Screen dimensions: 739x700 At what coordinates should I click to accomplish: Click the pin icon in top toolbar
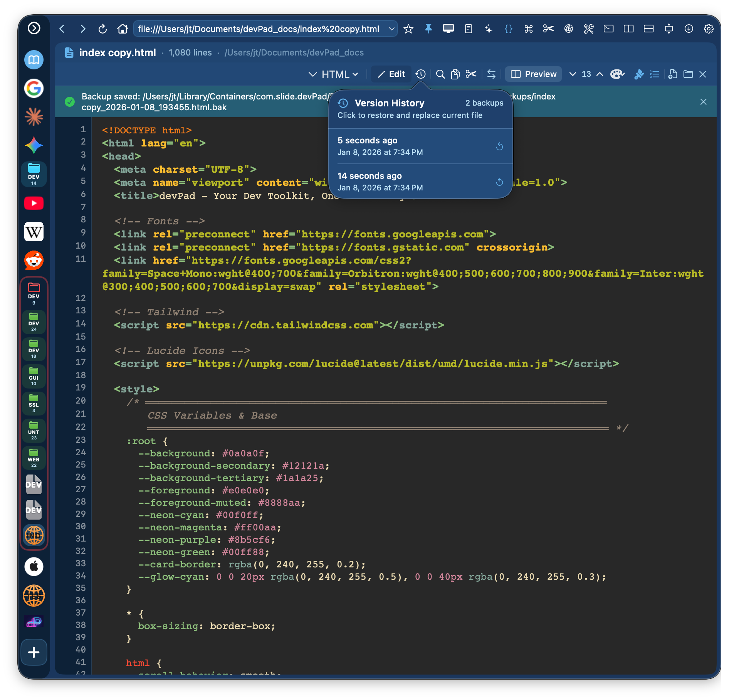pyautogui.click(x=428, y=29)
